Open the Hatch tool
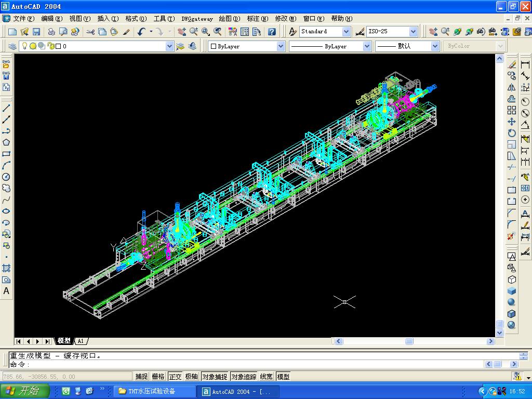Screen dimensions: 532x399 pos(6,269)
